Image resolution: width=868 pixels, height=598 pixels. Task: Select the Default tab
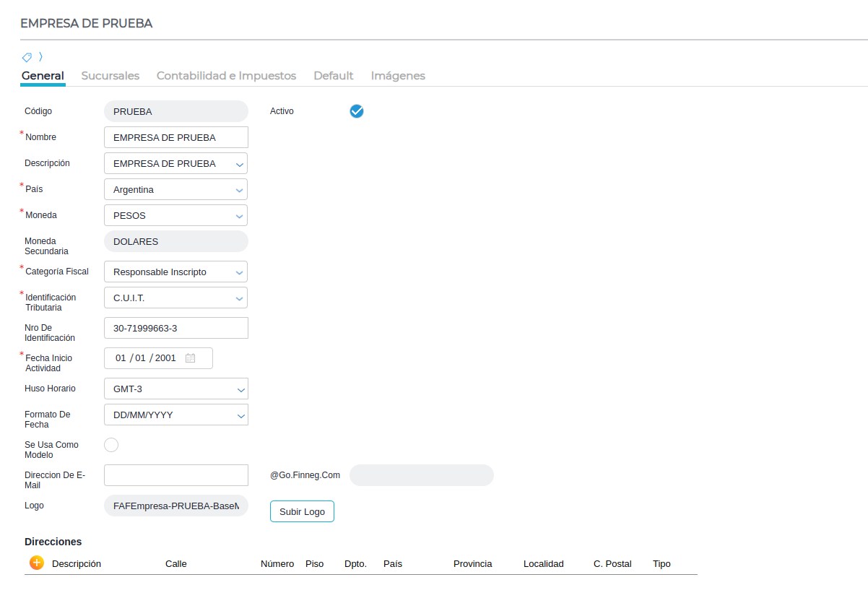pos(333,76)
